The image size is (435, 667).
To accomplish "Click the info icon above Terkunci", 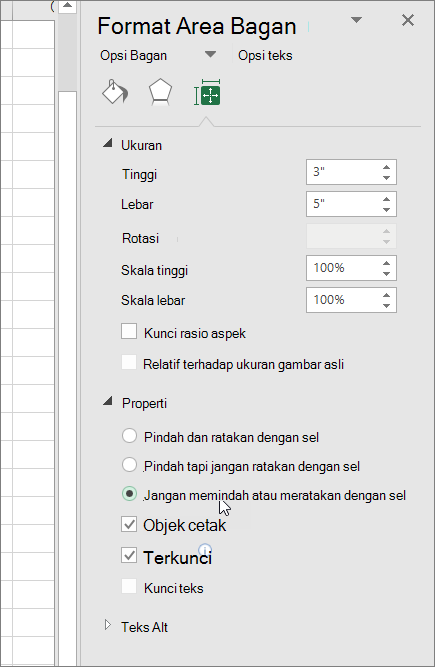I will tap(205, 549).
